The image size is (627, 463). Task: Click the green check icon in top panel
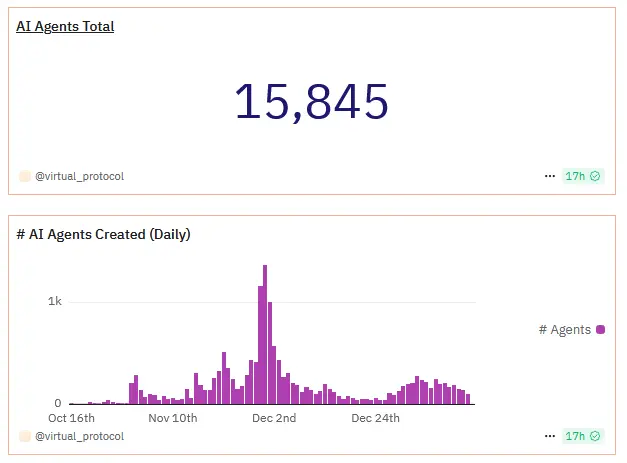pyautogui.click(x=596, y=176)
